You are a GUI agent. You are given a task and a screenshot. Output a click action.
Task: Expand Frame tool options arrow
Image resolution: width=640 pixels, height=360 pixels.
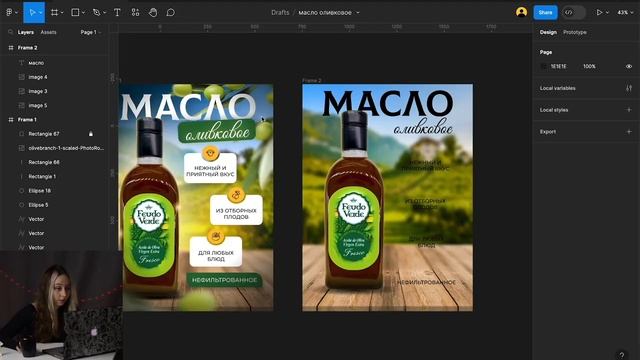pyautogui.click(x=62, y=13)
